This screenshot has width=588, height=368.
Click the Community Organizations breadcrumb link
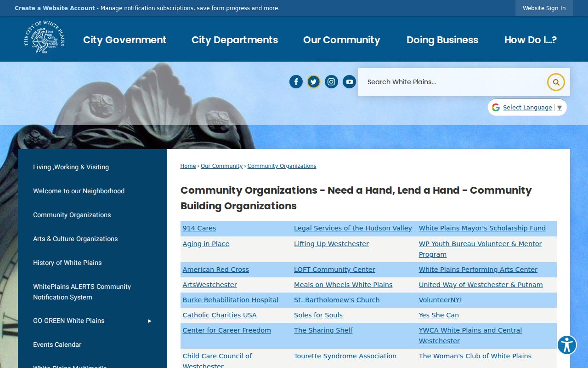coord(282,166)
